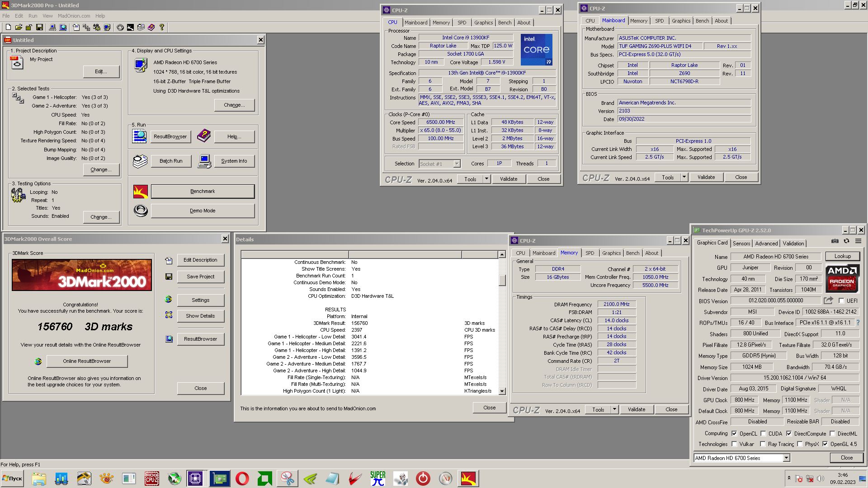
Task: Click the Open Project folder icon
Action: pyautogui.click(x=19, y=28)
